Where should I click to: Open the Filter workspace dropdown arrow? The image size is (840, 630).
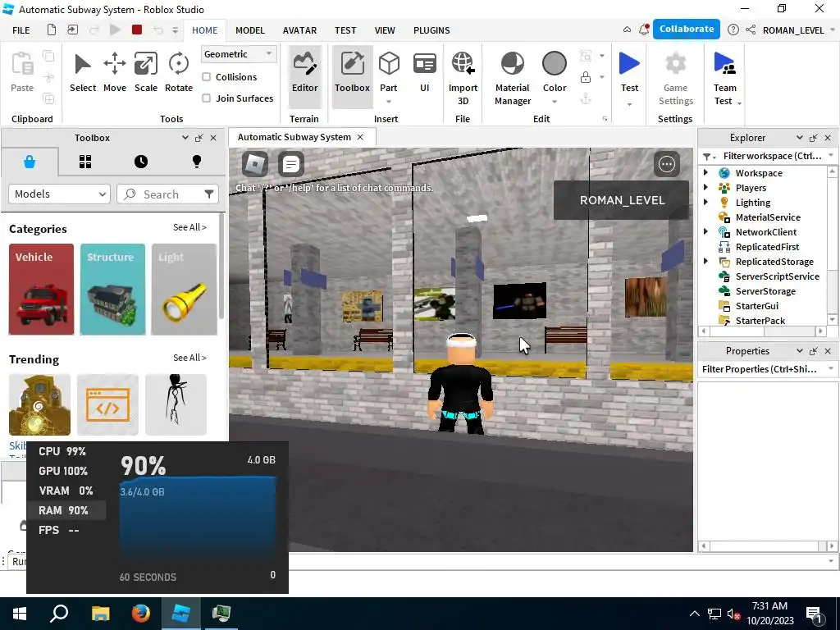pyautogui.click(x=831, y=156)
